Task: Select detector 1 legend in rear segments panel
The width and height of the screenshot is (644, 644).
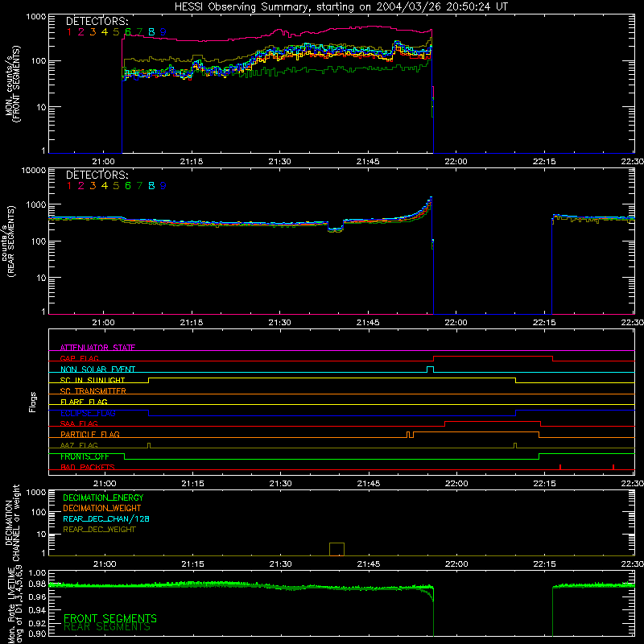Action: click(x=69, y=186)
